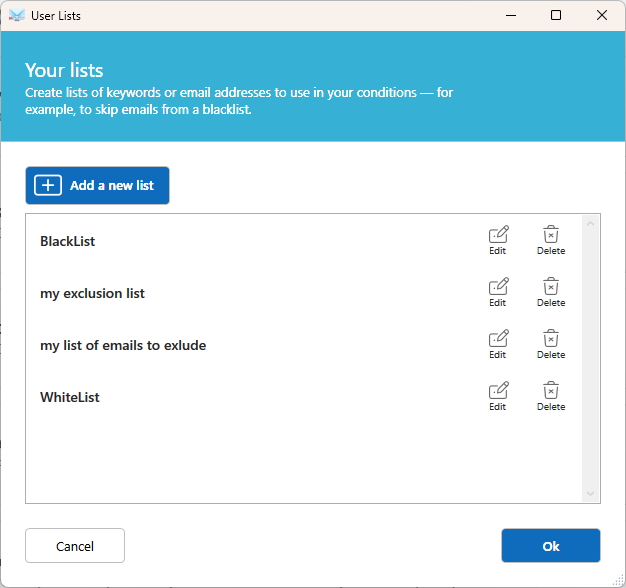Viewport: 626px width, 588px height.
Task: Click Add a new list button
Action: [97, 186]
